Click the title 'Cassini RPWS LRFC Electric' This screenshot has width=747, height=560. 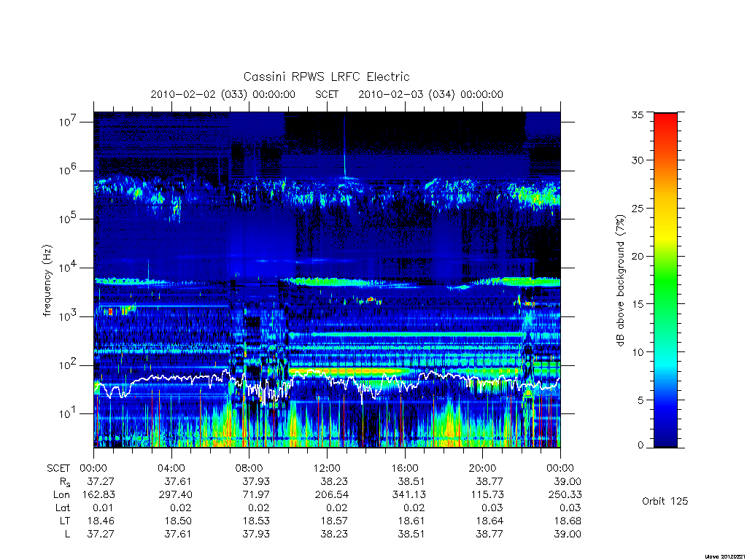click(x=326, y=77)
